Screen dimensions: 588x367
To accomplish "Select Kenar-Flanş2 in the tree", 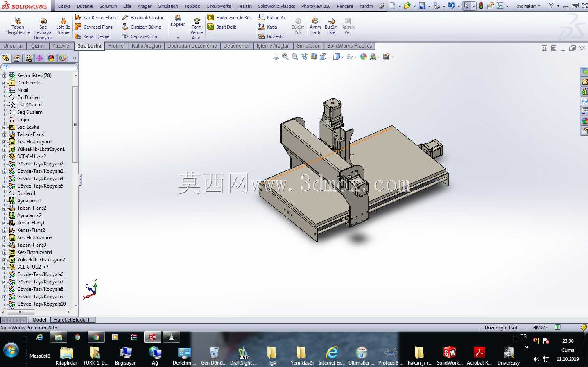I will (x=31, y=230).
